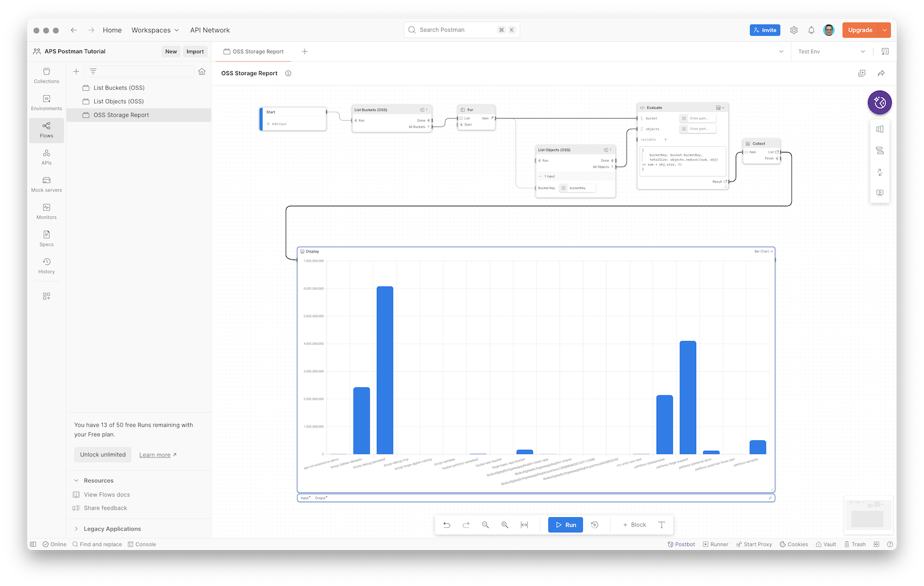Zoom in on the flow canvas
Screen dimensions: 924x586
[x=505, y=525]
